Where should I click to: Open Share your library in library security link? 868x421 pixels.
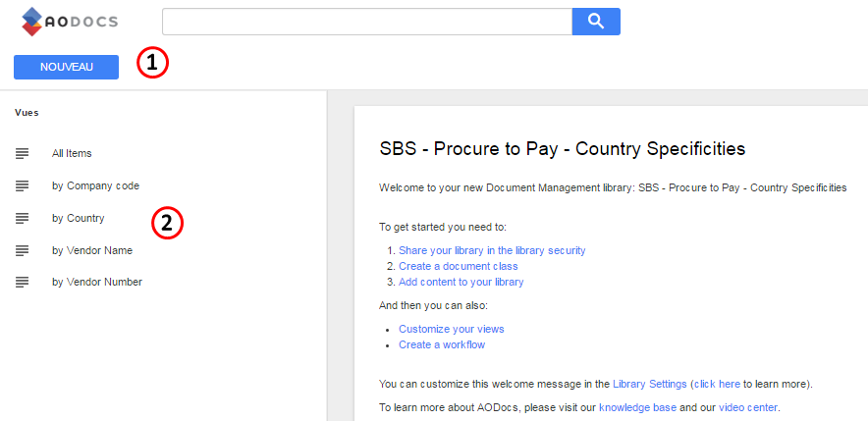(x=492, y=250)
